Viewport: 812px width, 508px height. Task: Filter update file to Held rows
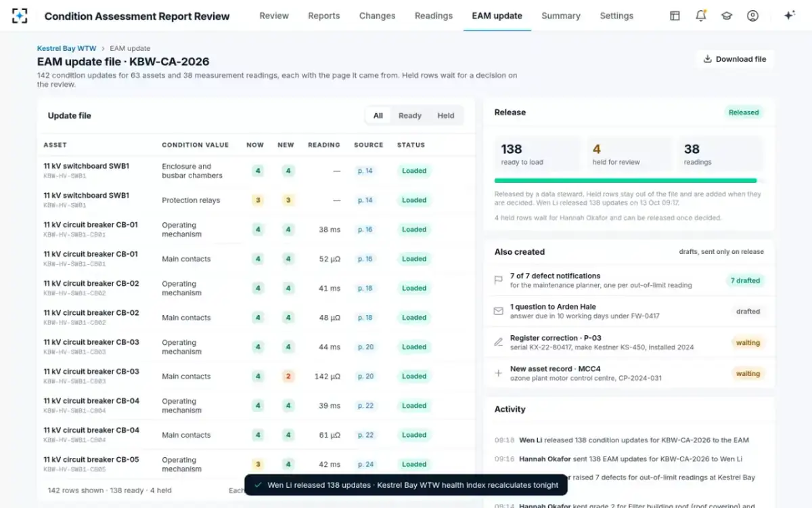446,116
